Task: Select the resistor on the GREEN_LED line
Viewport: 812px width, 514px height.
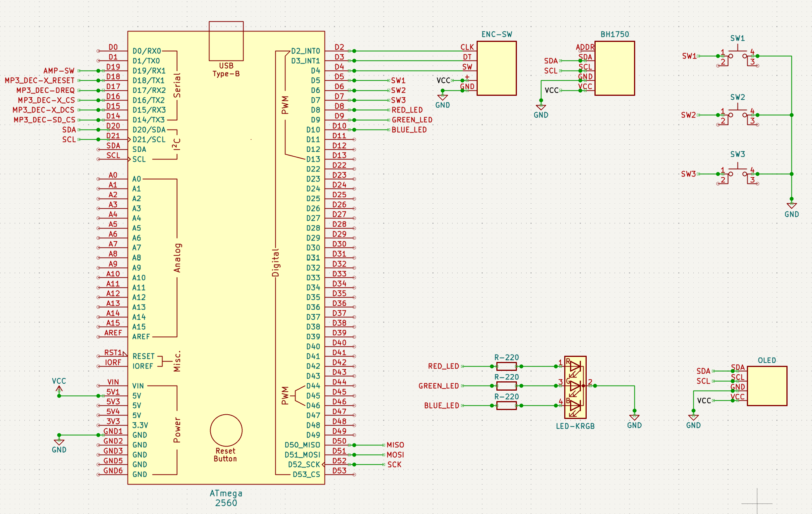Action: click(x=506, y=386)
